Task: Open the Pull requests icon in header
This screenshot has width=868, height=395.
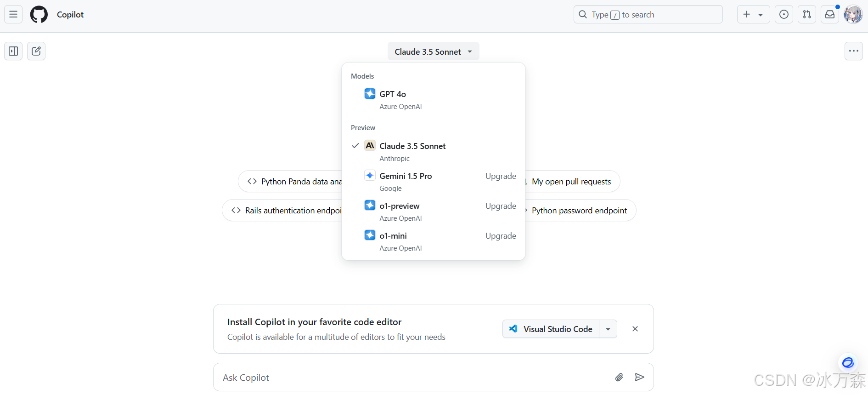Action: (x=807, y=14)
